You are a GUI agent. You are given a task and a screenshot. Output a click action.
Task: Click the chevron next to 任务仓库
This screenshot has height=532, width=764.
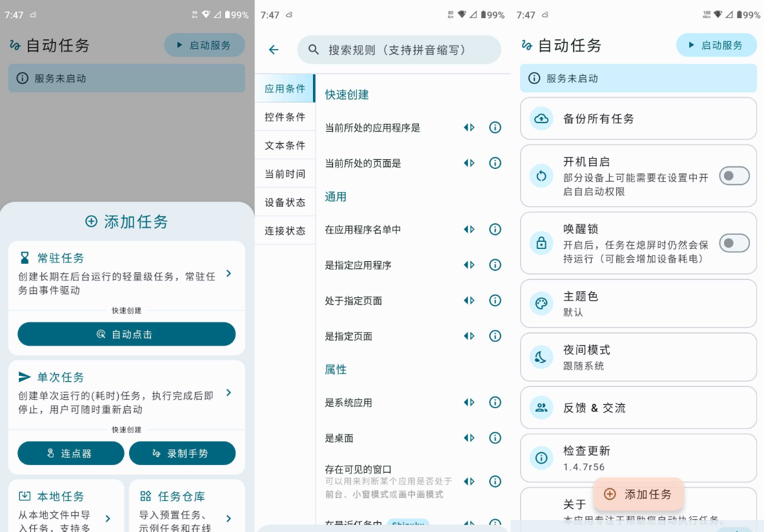click(229, 519)
